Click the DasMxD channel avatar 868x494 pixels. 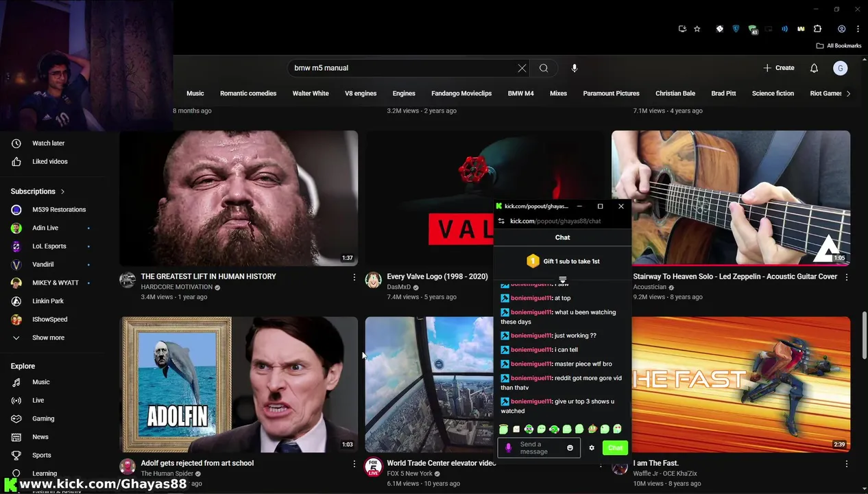(x=373, y=280)
